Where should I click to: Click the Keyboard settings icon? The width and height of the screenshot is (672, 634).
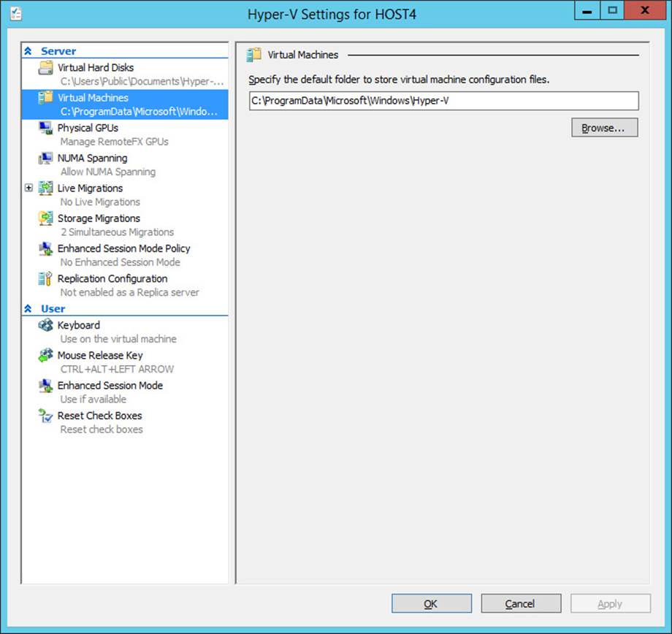click(x=45, y=325)
